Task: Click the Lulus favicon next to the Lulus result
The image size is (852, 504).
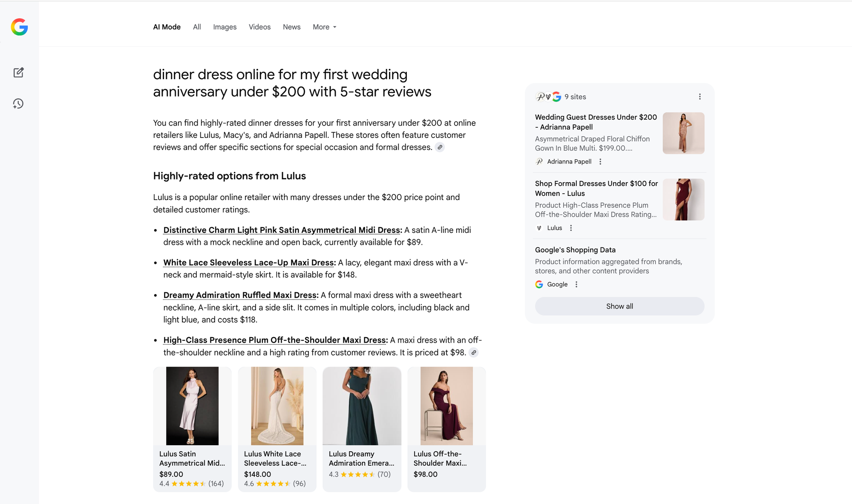Action: click(539, 228)
